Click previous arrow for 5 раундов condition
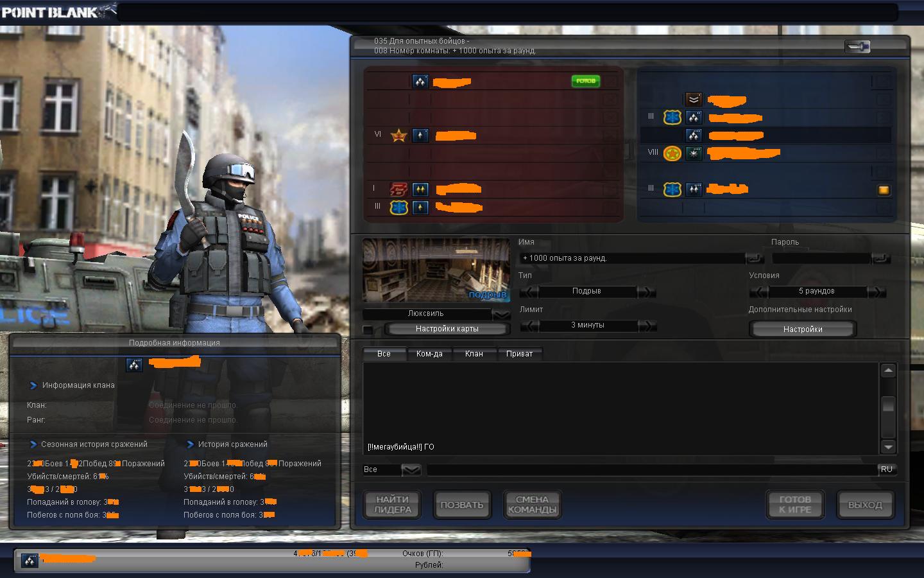 point(759,292)
